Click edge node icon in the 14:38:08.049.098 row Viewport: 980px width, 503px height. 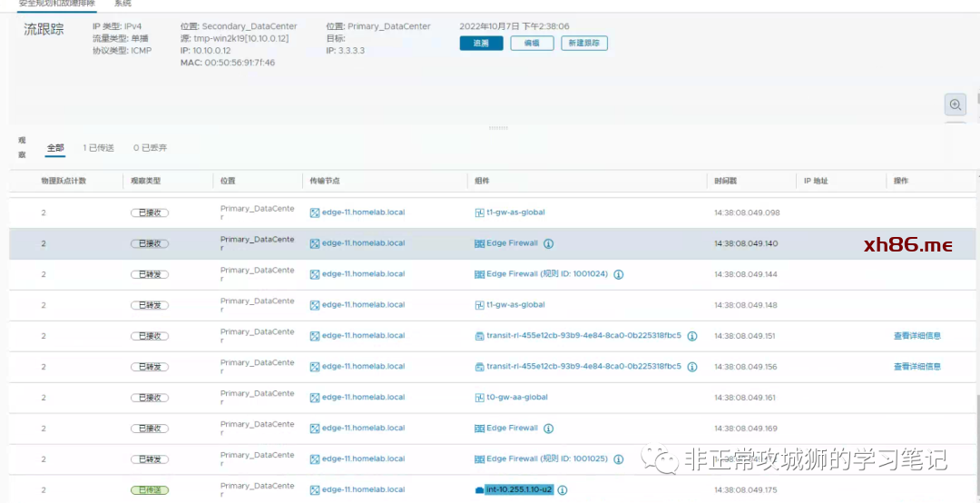coord(315,212)
